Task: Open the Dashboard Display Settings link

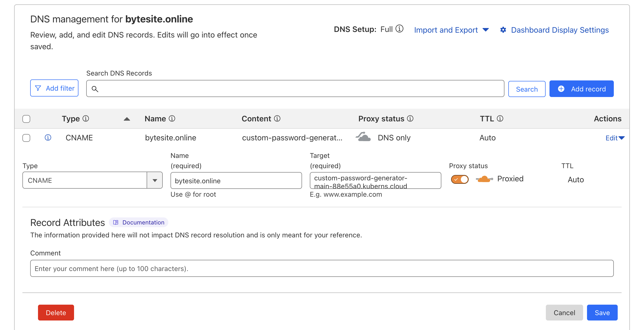Action: point(560,30)
